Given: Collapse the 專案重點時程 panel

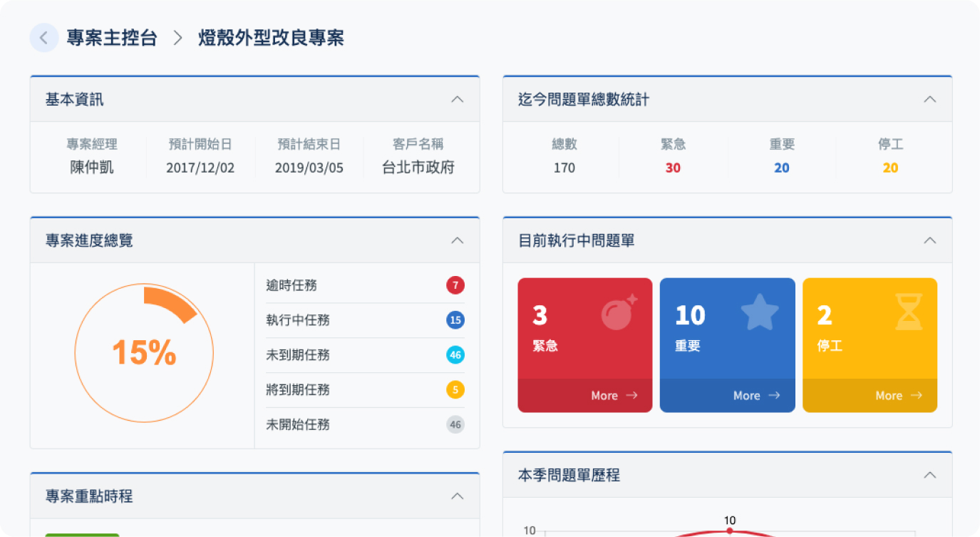Looking at the screenshot, I should [458, 496].
